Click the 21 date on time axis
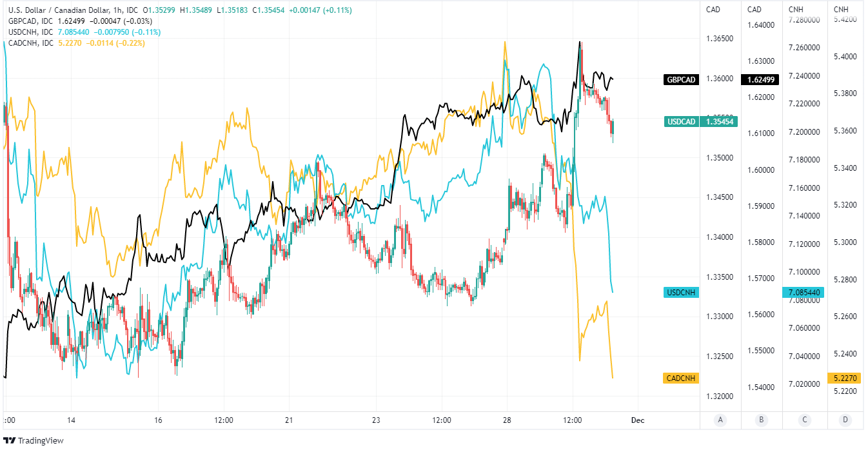The image size is (868, 450). [x=289, y=420]
